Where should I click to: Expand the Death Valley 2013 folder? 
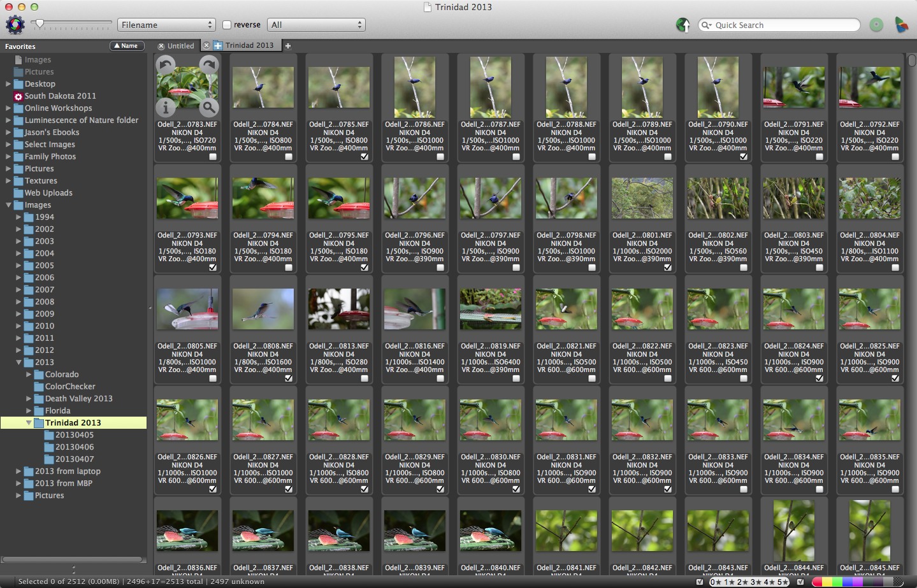(29, 399)
